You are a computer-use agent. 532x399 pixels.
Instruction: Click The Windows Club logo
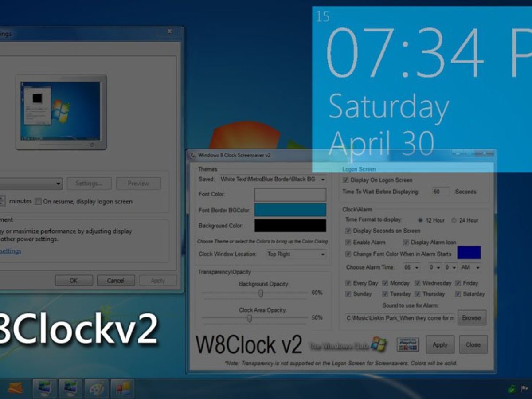tap(348, 345)
